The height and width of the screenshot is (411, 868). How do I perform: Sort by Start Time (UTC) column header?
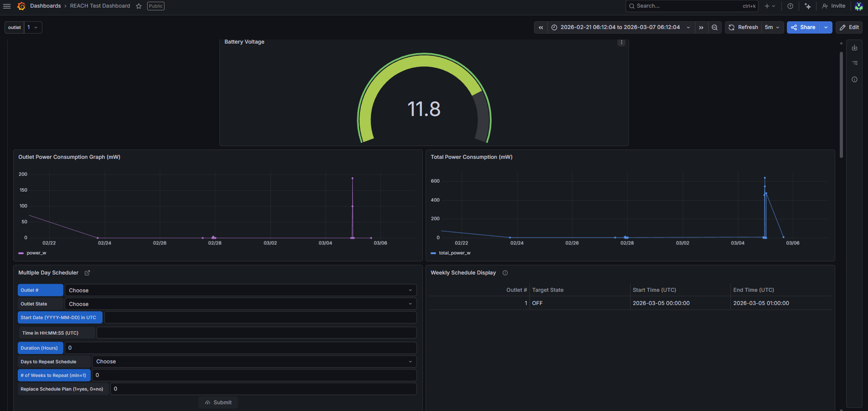654,290
